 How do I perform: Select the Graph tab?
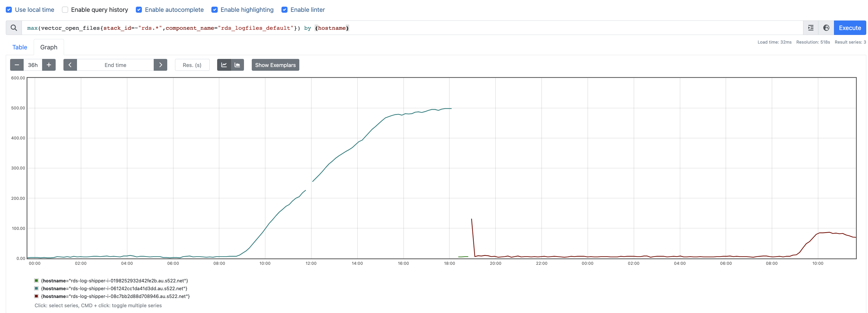click(x=48, y=47)
